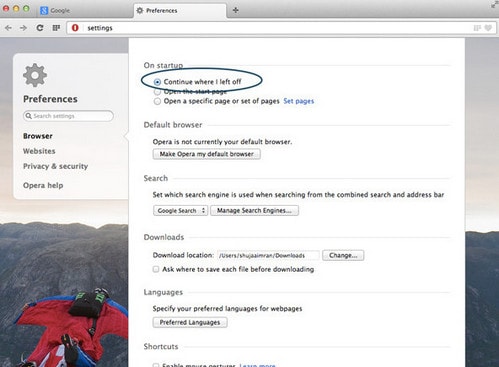499x367 pixels.
Task: Click "Specify your preferred languages for webpages"
Action: tap(227, 309)
